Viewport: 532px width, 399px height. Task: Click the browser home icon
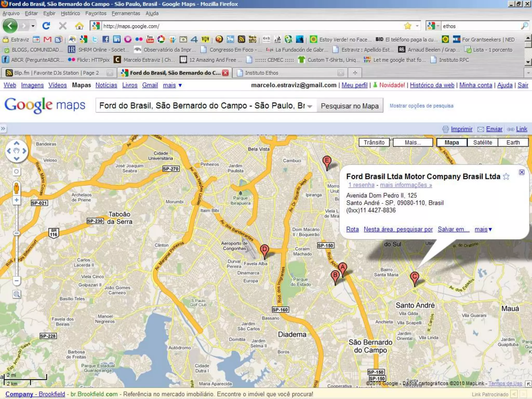79,26
